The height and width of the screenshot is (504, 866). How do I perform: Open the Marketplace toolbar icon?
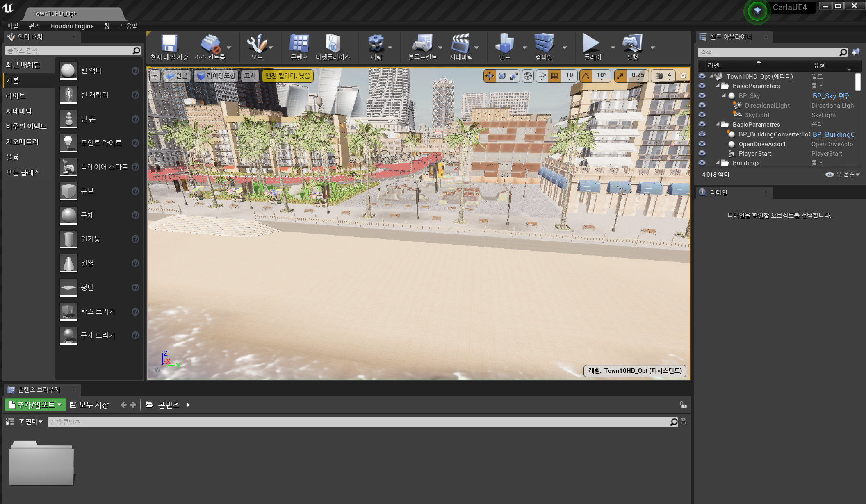pyautogui.click(x=333, y=43)
